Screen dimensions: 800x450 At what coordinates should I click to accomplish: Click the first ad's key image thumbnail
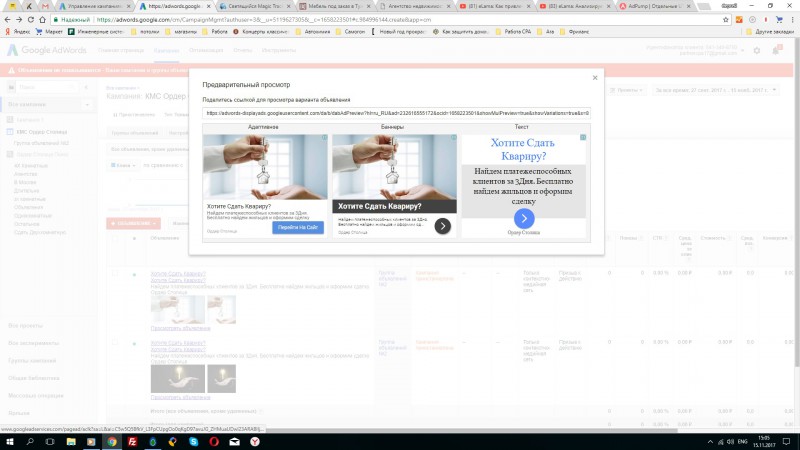(178, 309)
